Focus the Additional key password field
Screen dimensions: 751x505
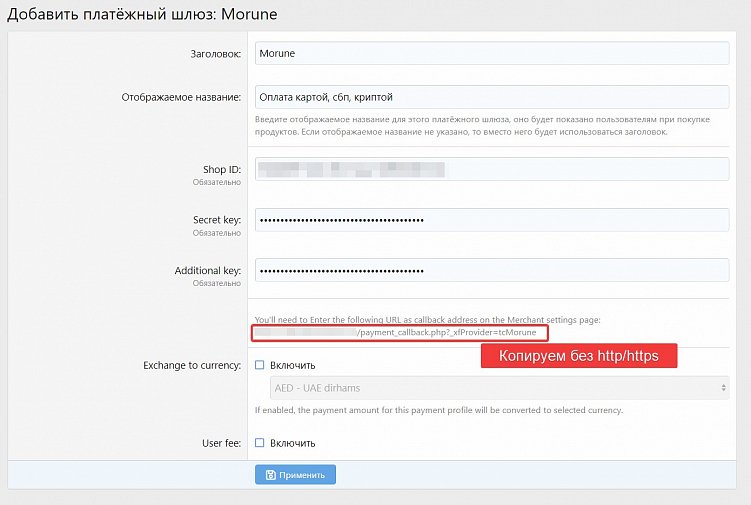492,271
